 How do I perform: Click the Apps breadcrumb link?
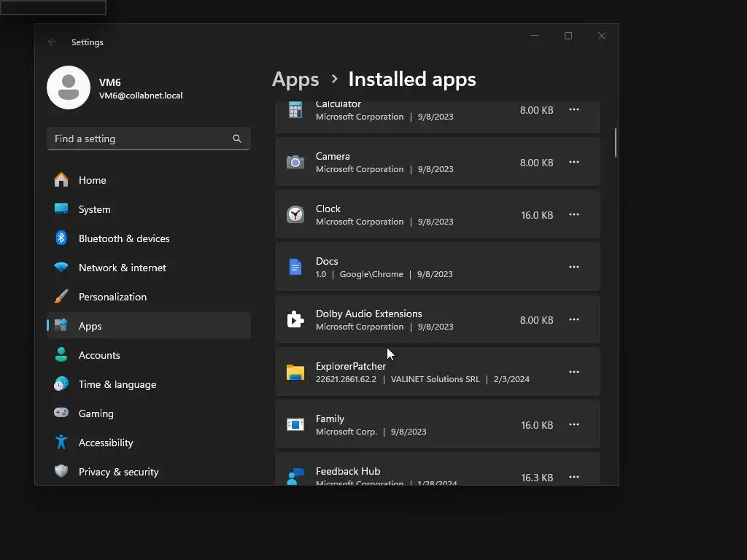coord(295,79)
